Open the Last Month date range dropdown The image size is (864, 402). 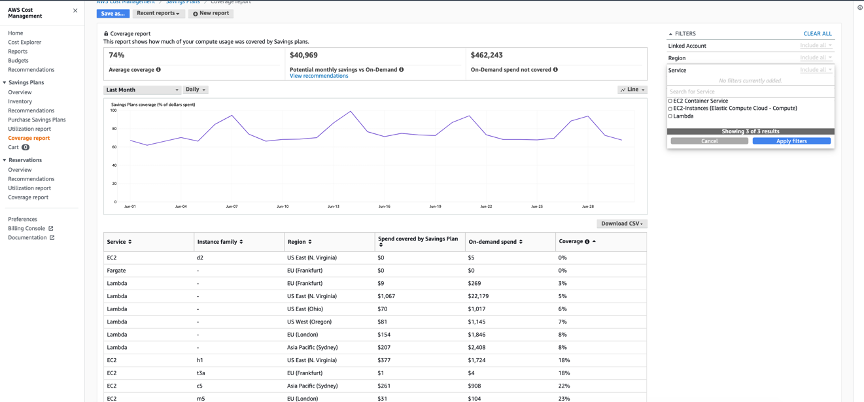[x=141, y=89]
